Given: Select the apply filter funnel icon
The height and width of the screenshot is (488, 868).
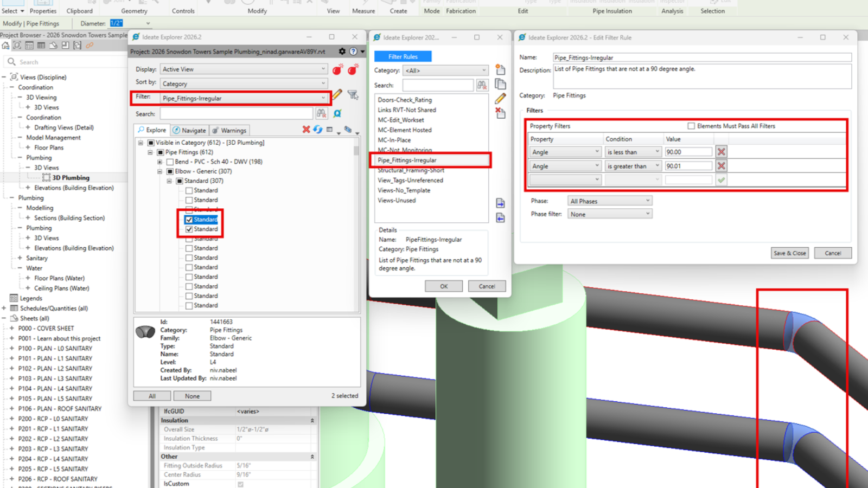Looking at the screenshot, I should [353, 95].
